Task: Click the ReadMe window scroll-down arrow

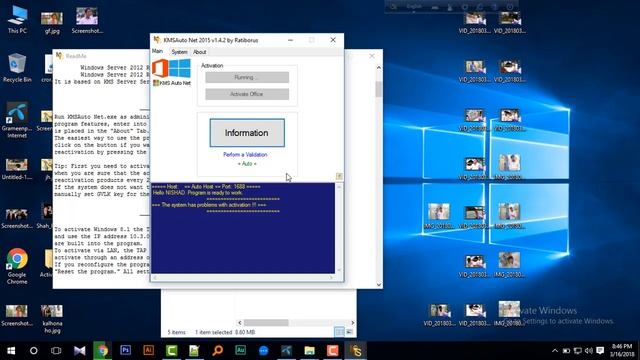Action: pyautogui.click(x=379, y=284)
